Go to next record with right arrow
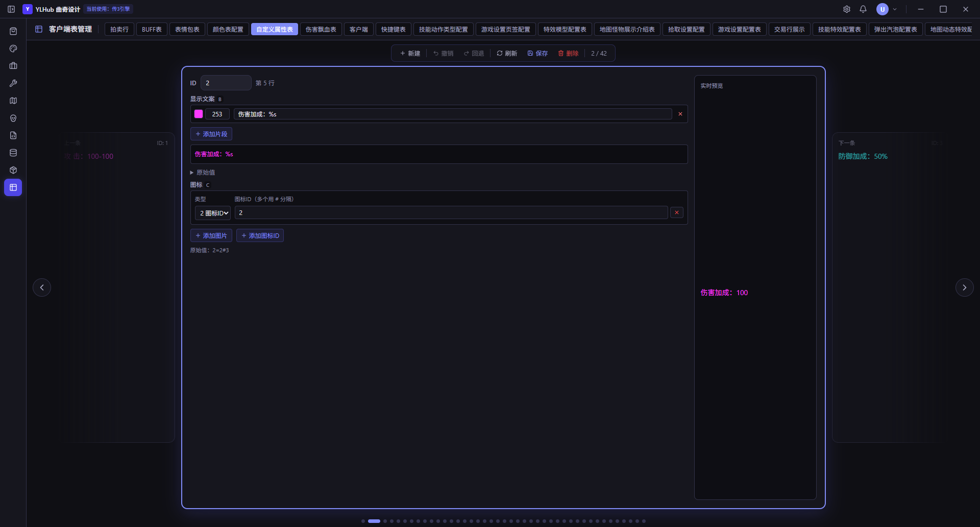The height and width of the screenshot is (527, 980). pyautogui.click(x=964, y=288)
